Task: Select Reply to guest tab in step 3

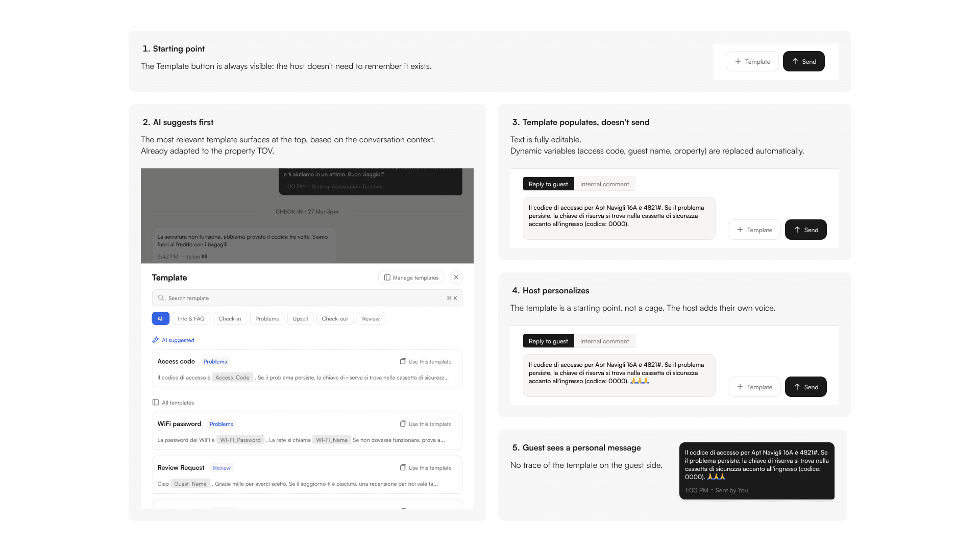Action: [548, 184]
